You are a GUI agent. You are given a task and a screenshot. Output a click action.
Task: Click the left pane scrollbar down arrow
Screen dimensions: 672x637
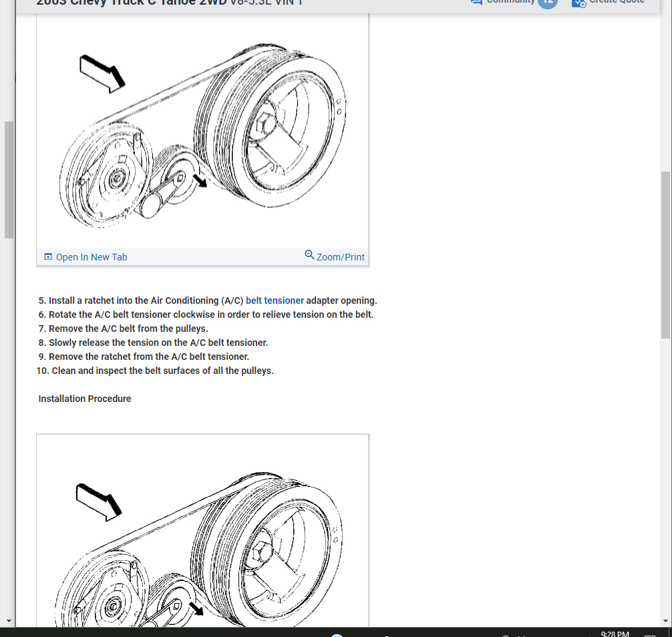click(x=9, y=621)
